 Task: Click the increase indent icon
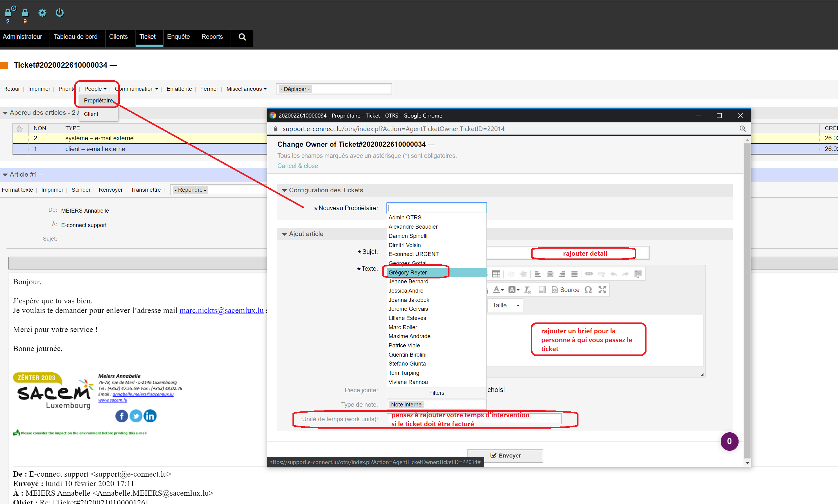(524, 274)
